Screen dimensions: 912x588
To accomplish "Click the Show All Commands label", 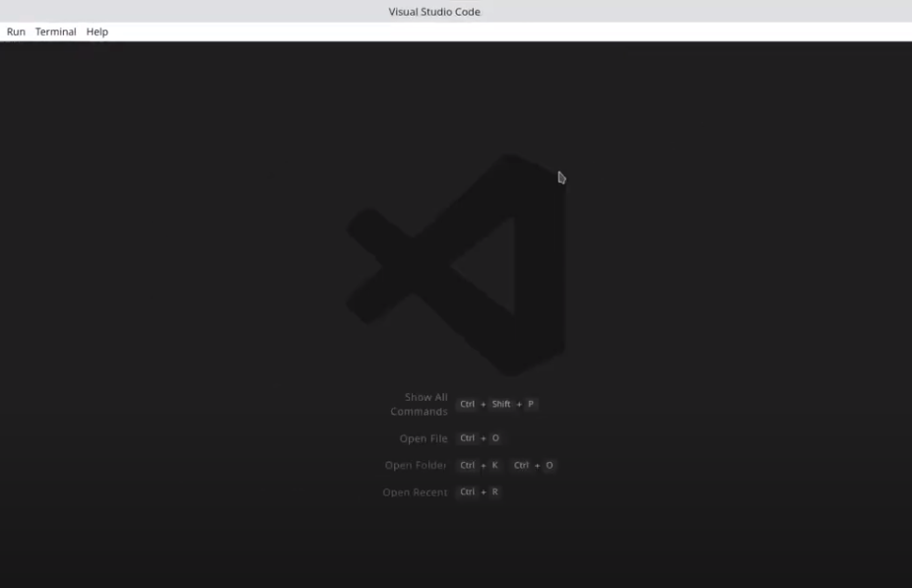I will (420, 404).
